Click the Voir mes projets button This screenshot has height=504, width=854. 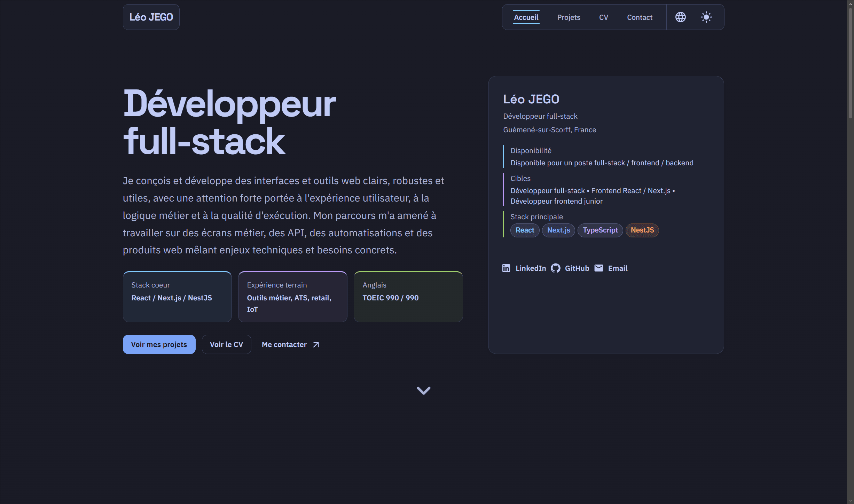pos(159,345)
